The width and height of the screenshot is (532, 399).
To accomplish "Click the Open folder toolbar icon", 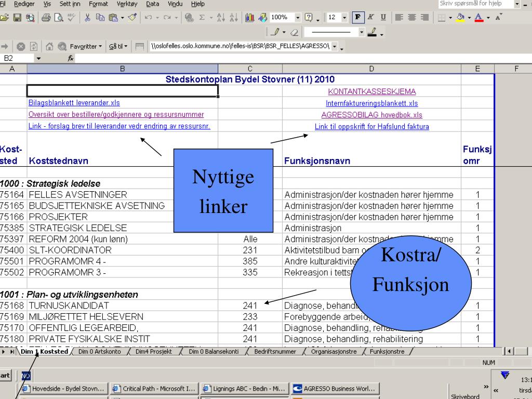I will click(4, 17).
